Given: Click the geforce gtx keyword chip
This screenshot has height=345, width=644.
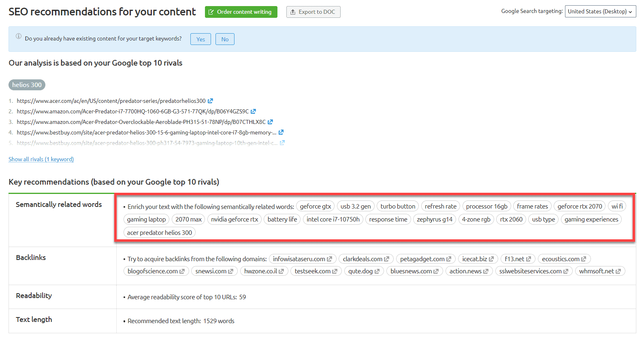Looking at the screenshot, I should coord(316,207).
